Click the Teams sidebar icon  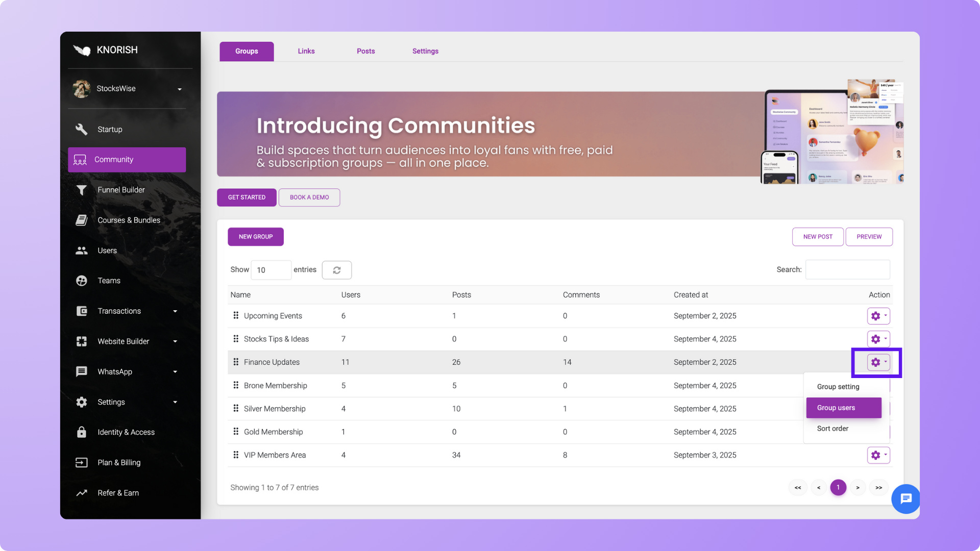coord(82,281)
